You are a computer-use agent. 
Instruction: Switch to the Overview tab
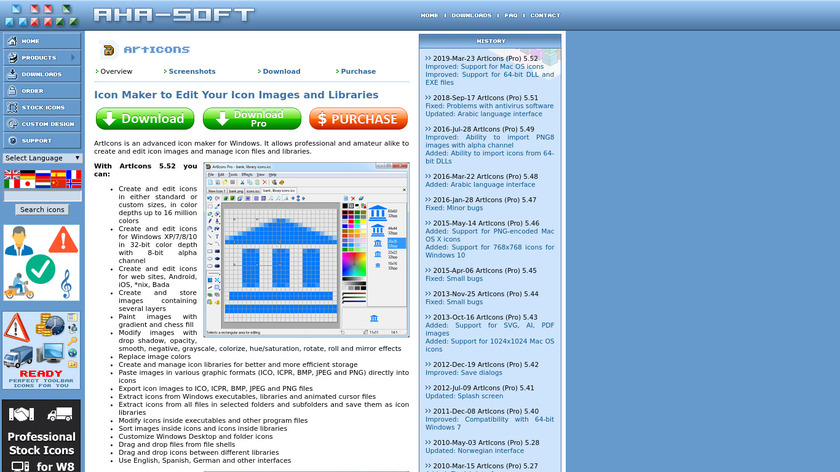[x=116, y=71]
